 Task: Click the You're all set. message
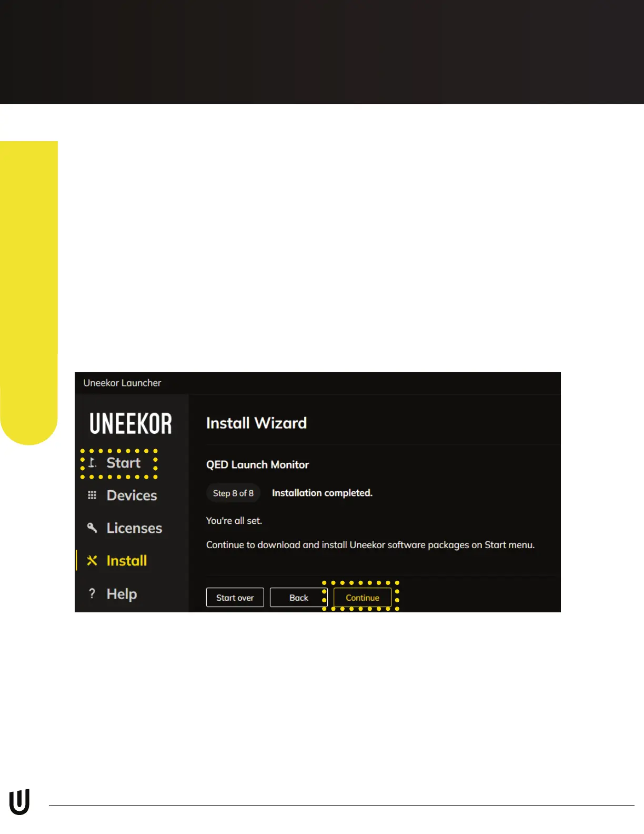[234, 521]
